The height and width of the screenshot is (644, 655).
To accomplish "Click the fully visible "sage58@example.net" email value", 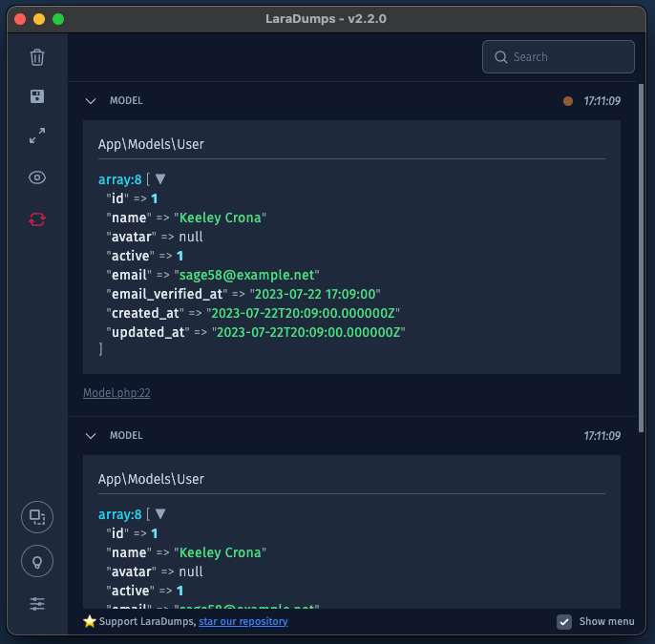I will [x=247, y=275].
